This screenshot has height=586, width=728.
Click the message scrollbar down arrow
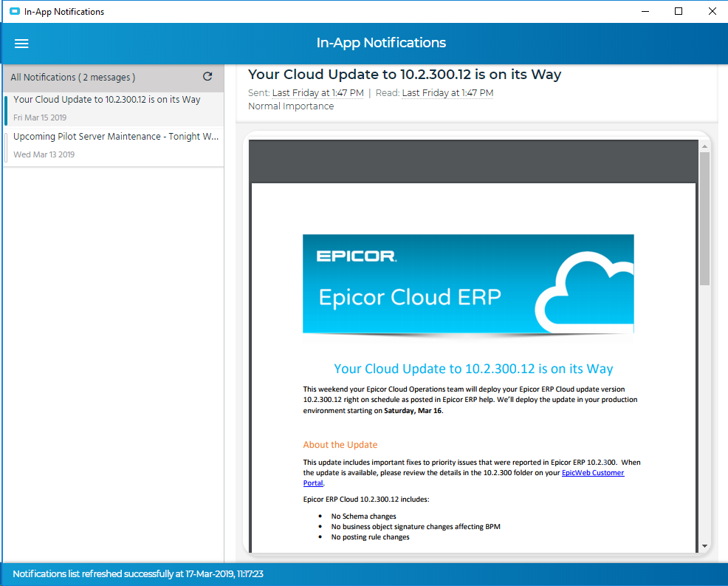click(x=704, y=545)
